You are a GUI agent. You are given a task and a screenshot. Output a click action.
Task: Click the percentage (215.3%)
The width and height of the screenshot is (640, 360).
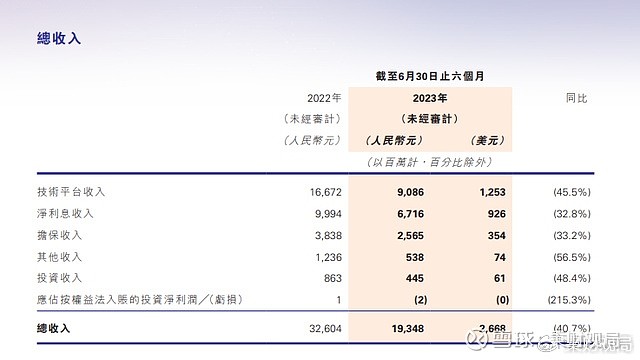click(569, 300)
